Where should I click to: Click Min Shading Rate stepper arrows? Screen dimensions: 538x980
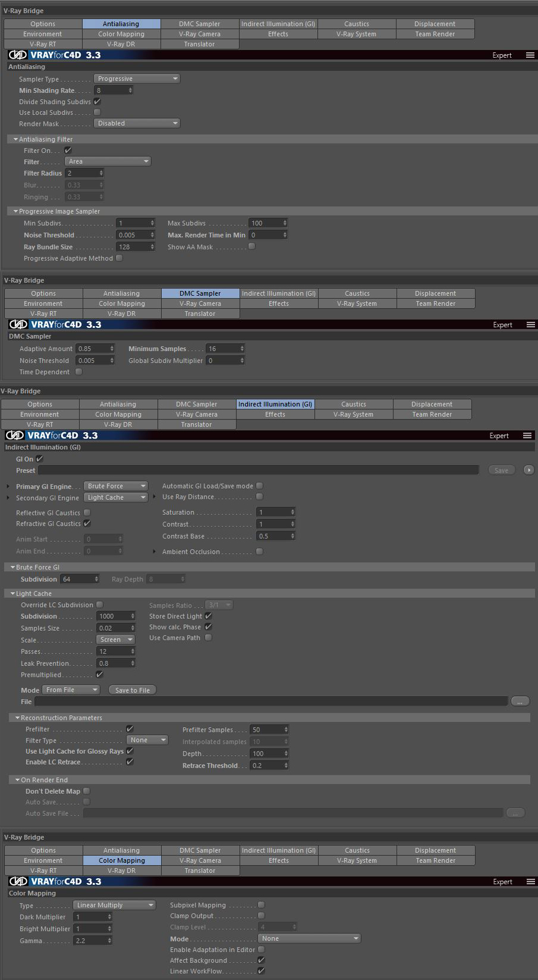tap(130, 90)
